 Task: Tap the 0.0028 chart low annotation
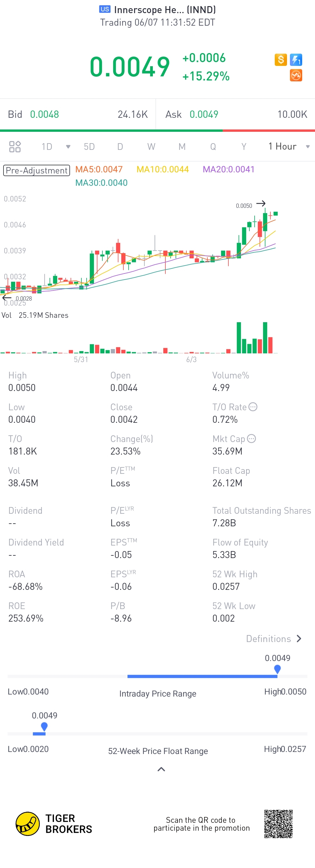(x=24, y=298)
